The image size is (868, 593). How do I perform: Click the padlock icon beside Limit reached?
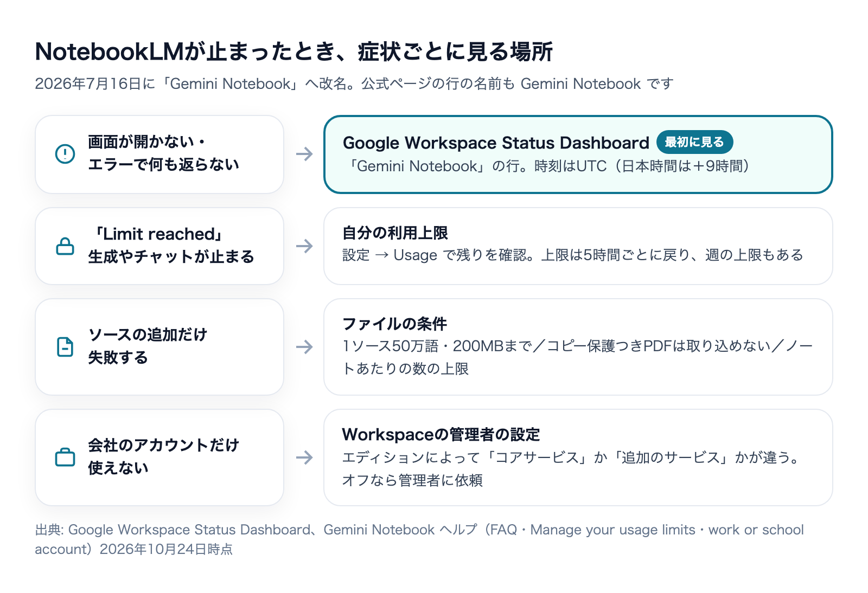tap(65, 246)
